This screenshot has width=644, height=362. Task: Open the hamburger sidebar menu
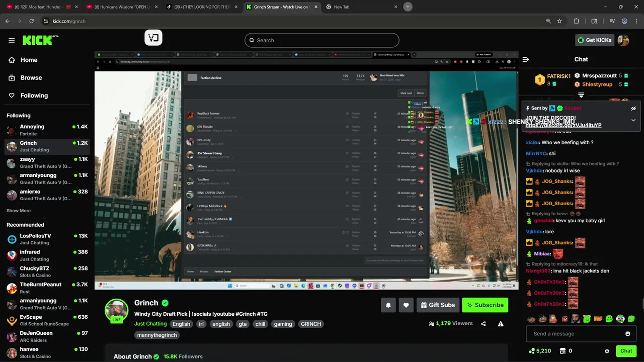click(12, 40)
